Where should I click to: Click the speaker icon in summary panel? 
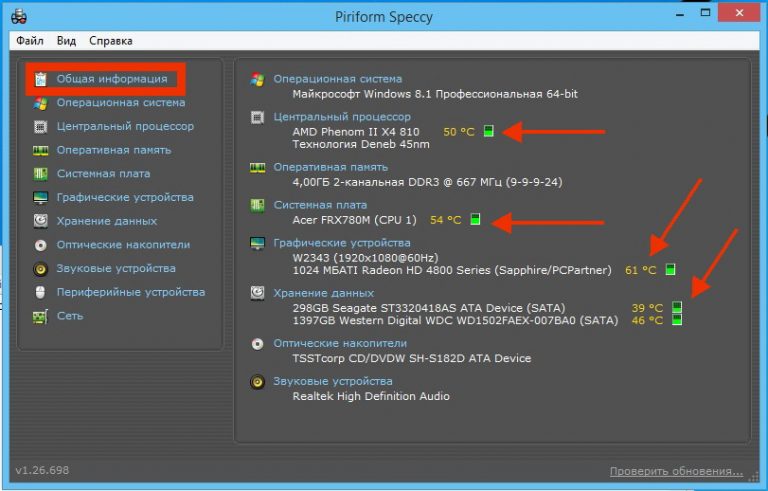[258, 381]
